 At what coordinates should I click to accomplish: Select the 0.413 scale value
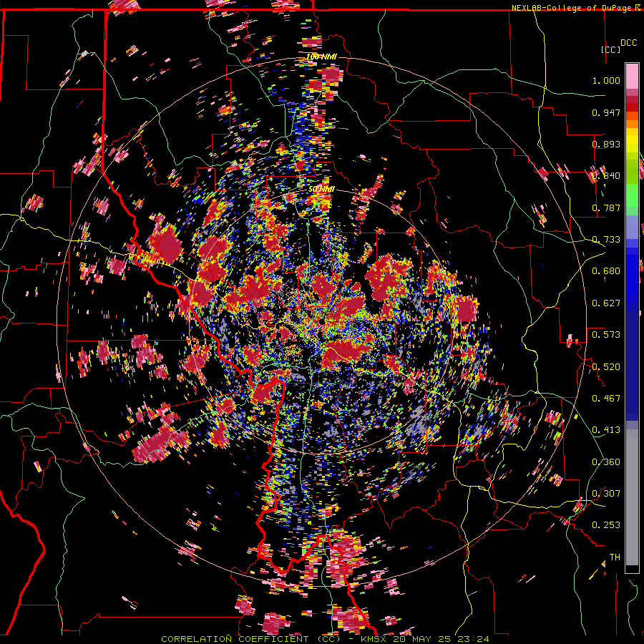point(606,430)
